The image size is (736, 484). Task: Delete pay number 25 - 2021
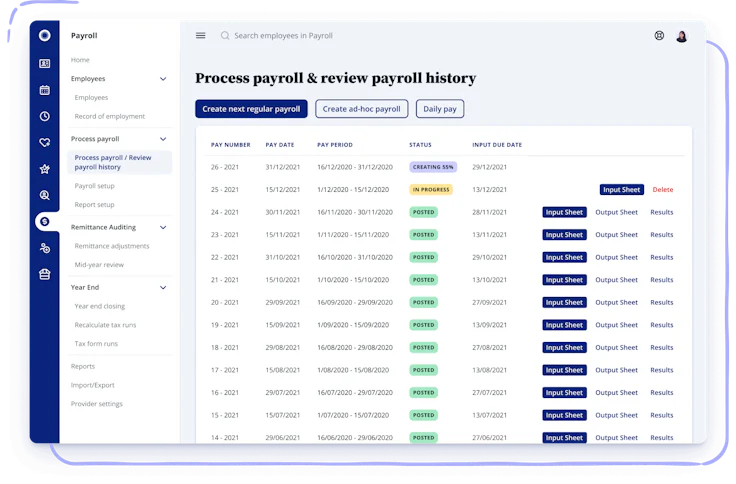coord(663,190)
